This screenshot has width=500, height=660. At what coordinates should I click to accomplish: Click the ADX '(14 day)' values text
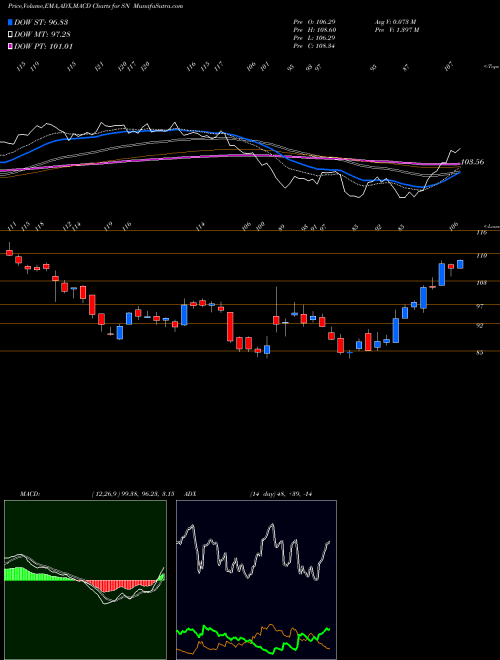click(x=280, y=494)
